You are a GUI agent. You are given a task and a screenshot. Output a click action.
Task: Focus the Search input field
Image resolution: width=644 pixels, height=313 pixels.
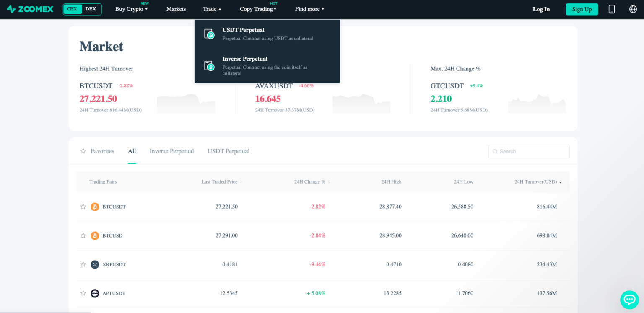pyautogui.click(x=529, y=151)
